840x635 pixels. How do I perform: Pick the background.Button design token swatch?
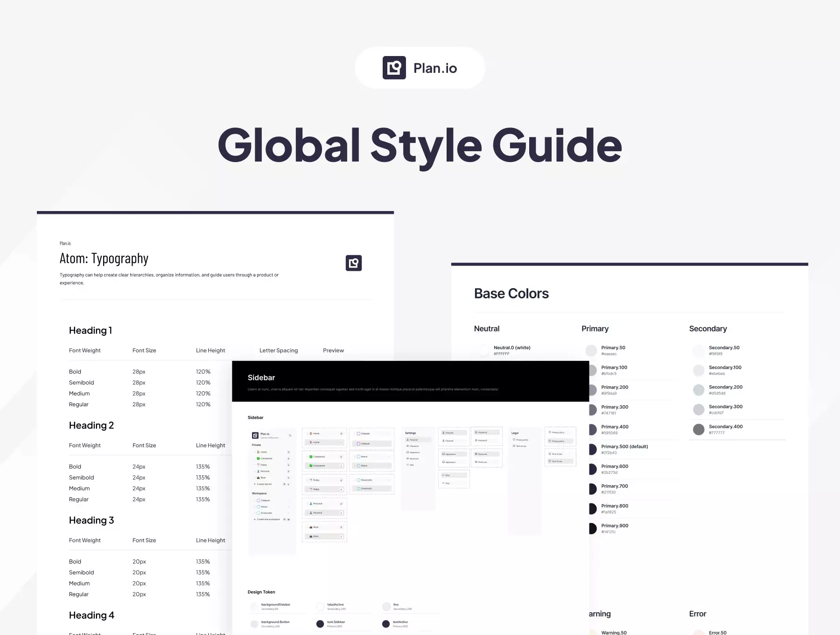(254, 624)
